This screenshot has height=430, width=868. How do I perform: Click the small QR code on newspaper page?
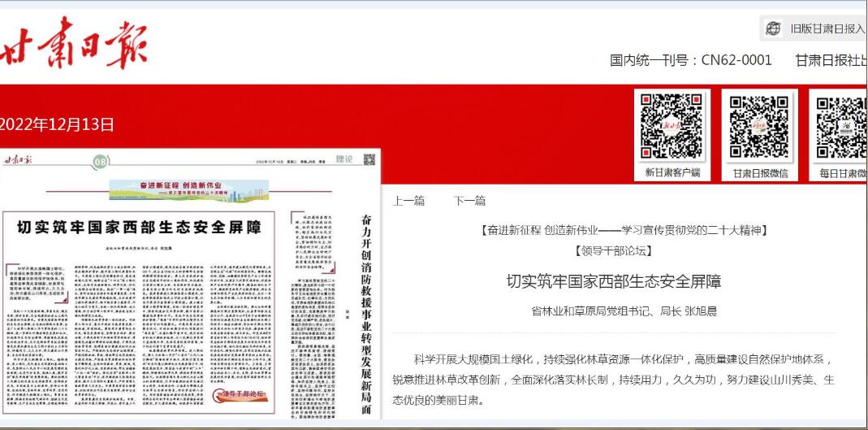coord(369,159)
